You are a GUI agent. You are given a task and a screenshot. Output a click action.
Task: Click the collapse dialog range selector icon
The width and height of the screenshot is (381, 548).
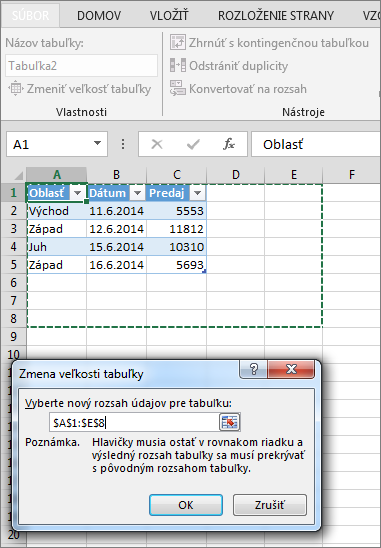tap(230, 423)
